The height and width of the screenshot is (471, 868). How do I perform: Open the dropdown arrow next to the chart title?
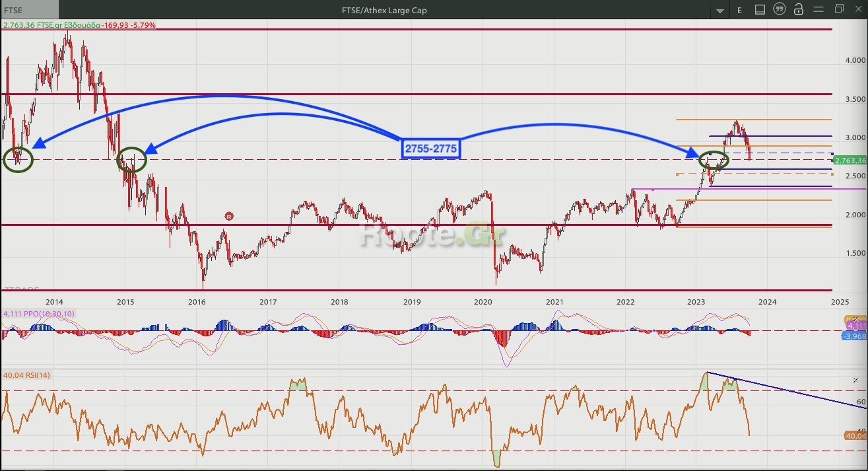720,11
